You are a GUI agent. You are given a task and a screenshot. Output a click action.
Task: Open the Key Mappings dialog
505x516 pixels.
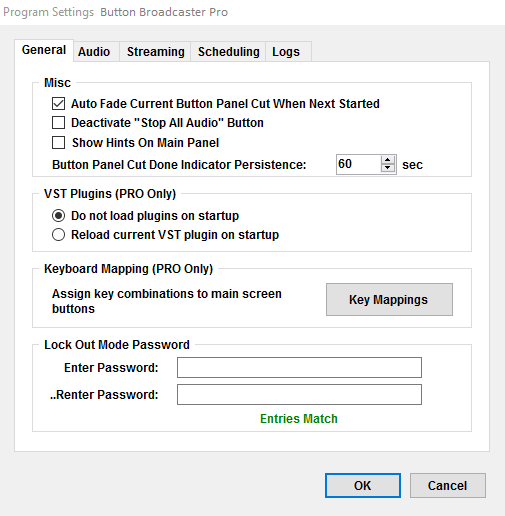coord(389,299)
